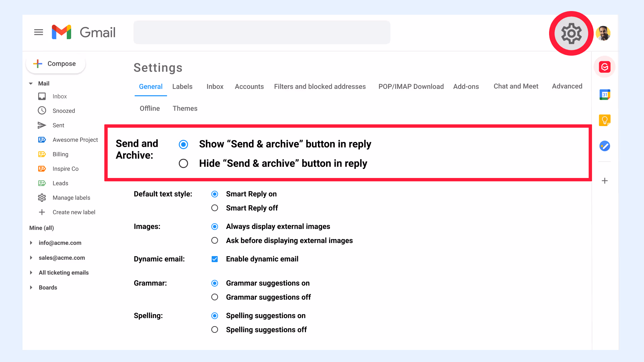644x362 pixels.
Task: Expand the info@acme.com section
Action: pyautogui.click(x=31, y=243)
